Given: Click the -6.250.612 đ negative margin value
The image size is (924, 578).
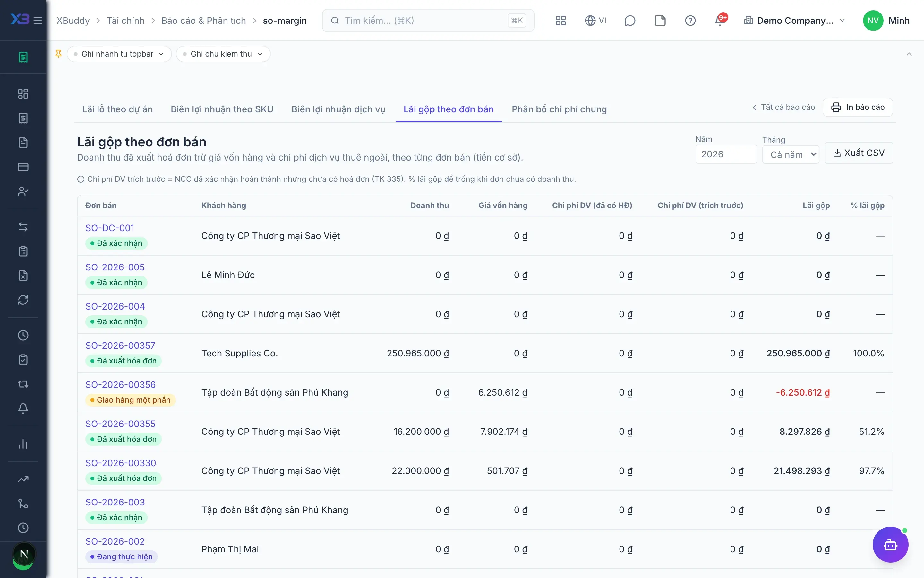Looking at the screenshot, I should [803, 393].
